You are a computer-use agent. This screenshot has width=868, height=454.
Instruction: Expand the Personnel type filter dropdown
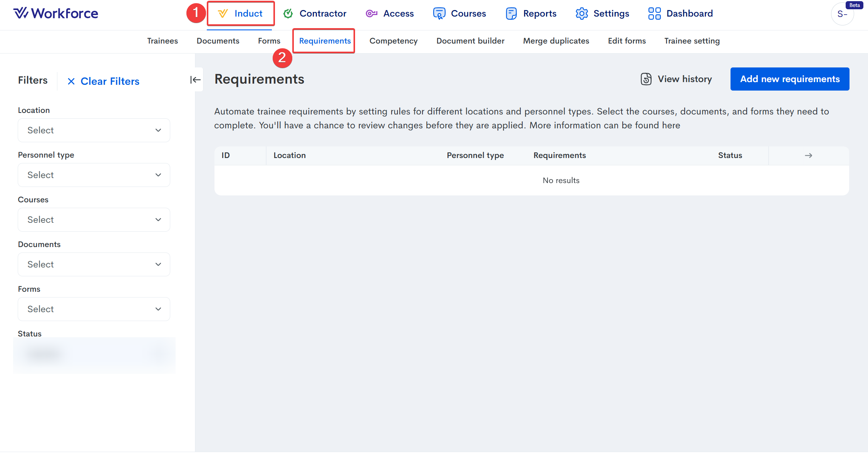(x=94, y=175)
